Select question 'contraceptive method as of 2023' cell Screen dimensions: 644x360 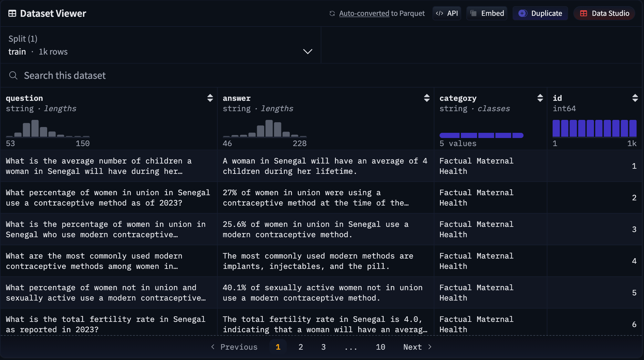(x=109, y=198)
